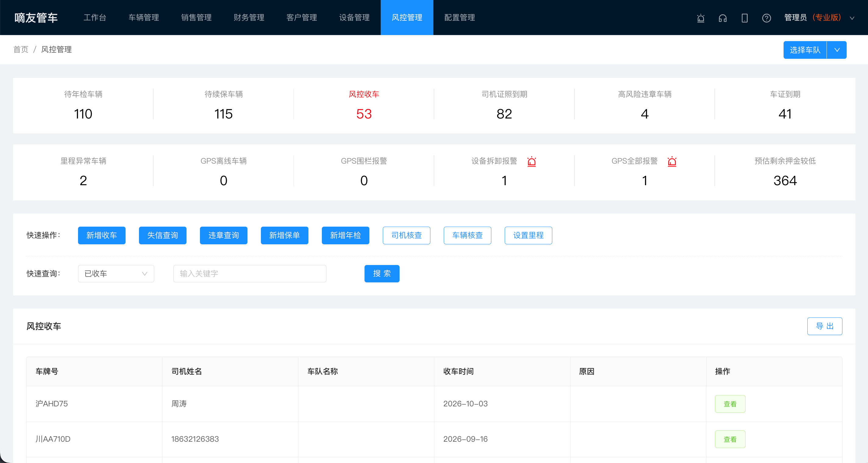Open the 选择车队 dropdown arrow

point(837,50)
